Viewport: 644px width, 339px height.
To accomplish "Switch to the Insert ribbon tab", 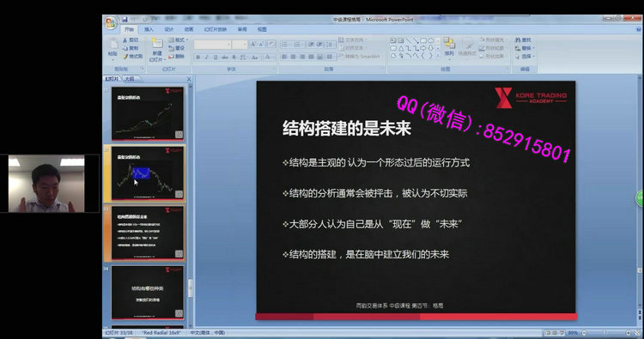I will point(149,29).
